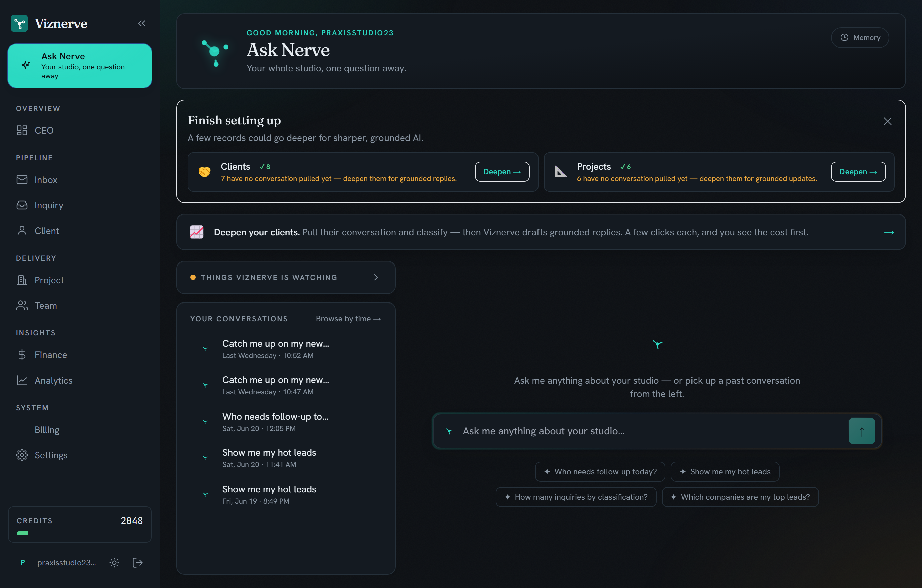Open Ask Nerve in the sidebar

(x=80, y=66)
